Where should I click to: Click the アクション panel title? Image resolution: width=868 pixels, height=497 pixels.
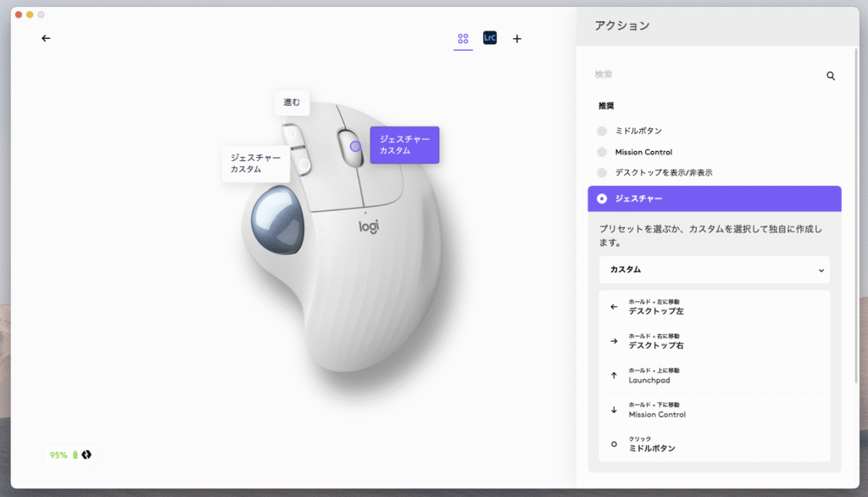(622, 26)
